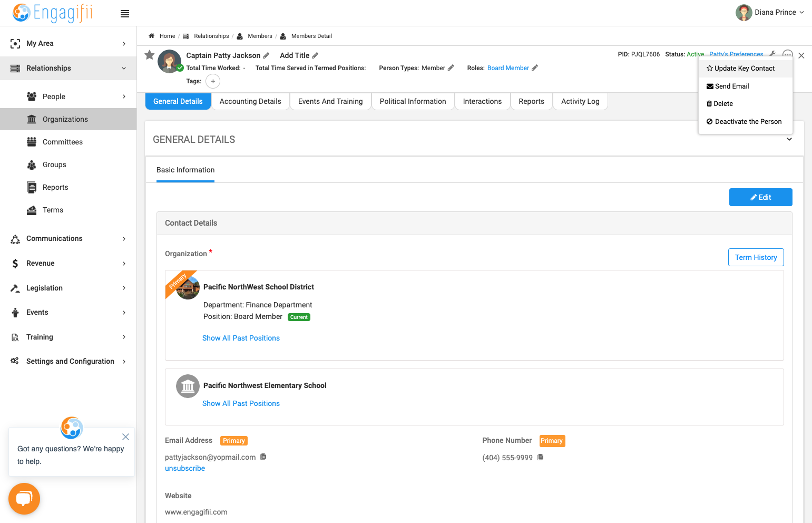Screen dimensions: 812x523
Task: Expand the Communications menu chevron
Action: pyautogui.click(x=124, y=239)
